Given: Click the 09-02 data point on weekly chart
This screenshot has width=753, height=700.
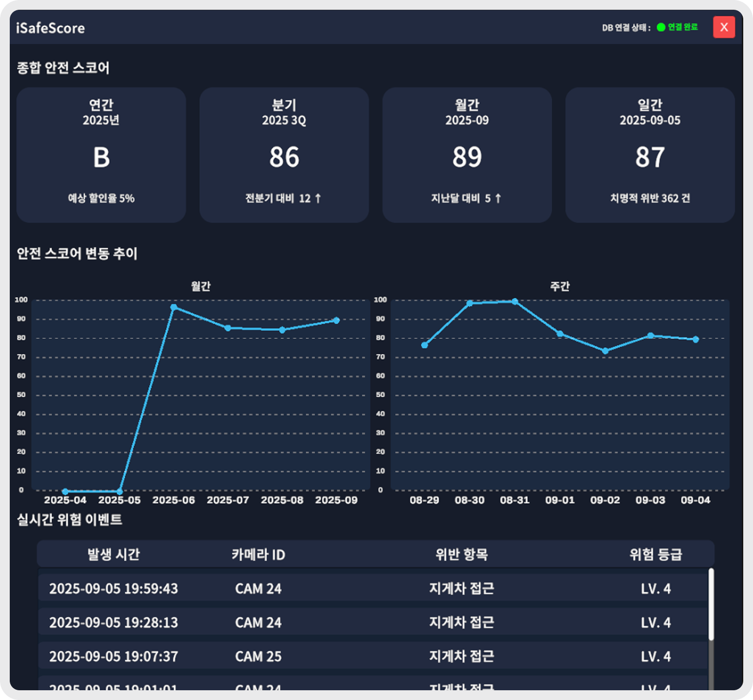Looking at the screenshot, I should coord(605,351).
